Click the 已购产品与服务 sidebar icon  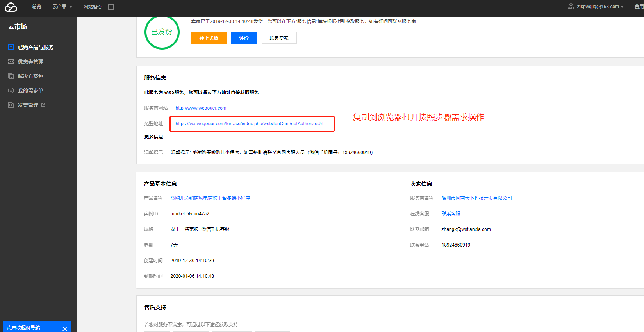pyautogui.click(x=11, y=47)
